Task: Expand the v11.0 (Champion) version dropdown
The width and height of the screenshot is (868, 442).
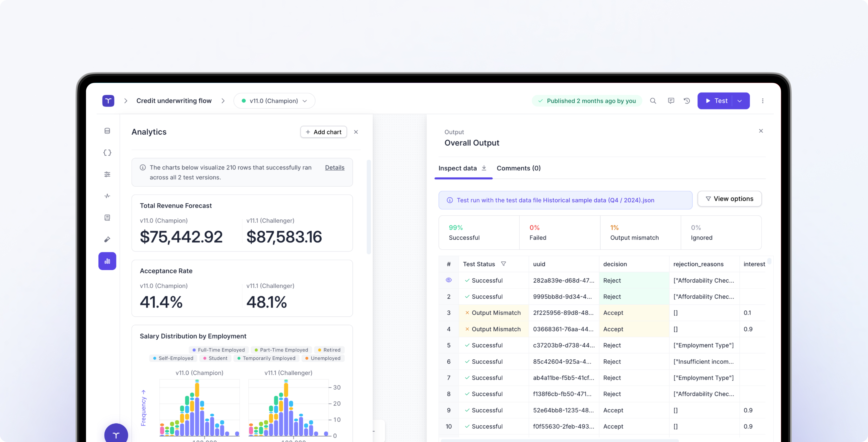Action: pos(274,101)
